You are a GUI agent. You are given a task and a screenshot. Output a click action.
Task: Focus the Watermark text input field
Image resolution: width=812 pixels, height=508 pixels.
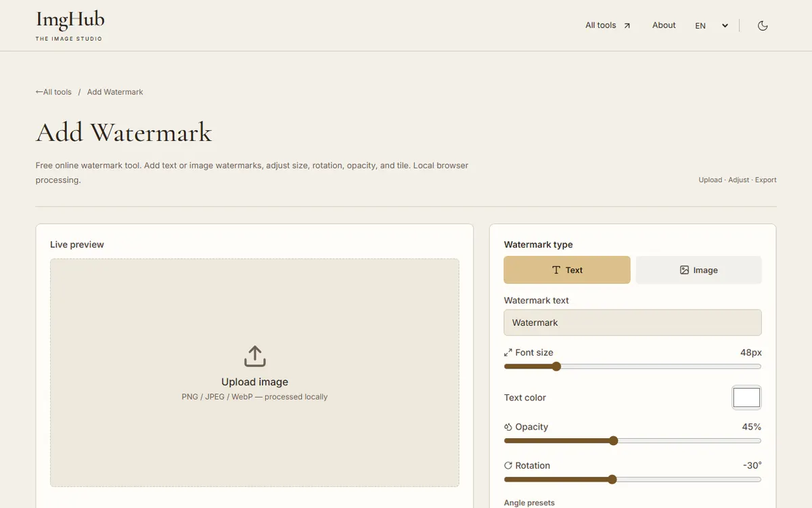pos(633,322)
